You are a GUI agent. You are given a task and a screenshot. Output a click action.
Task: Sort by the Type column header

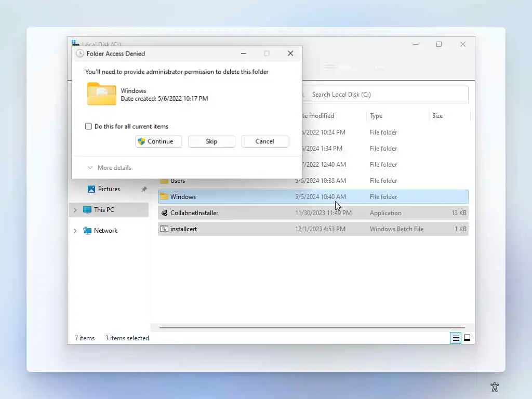[376, 116]
